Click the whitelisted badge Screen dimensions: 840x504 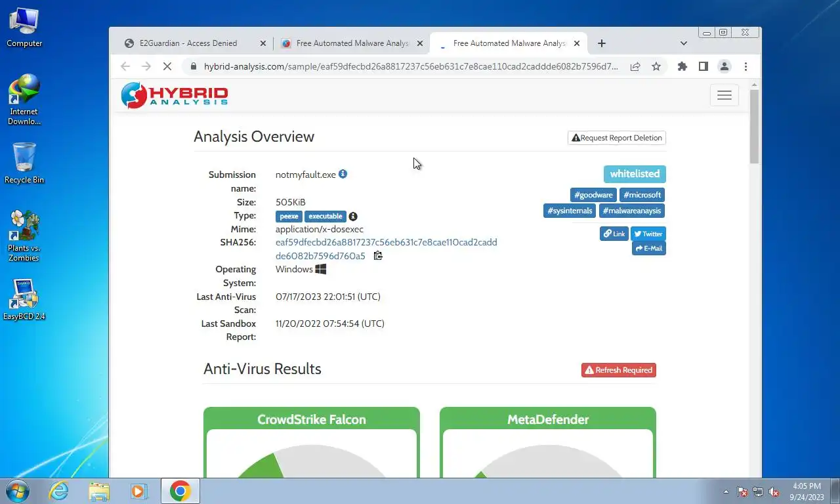635,174
